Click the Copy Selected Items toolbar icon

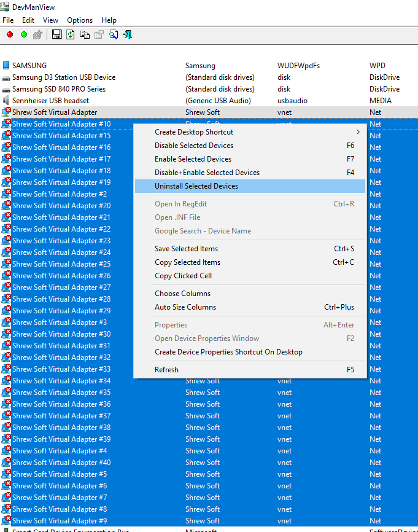(85, 34)
